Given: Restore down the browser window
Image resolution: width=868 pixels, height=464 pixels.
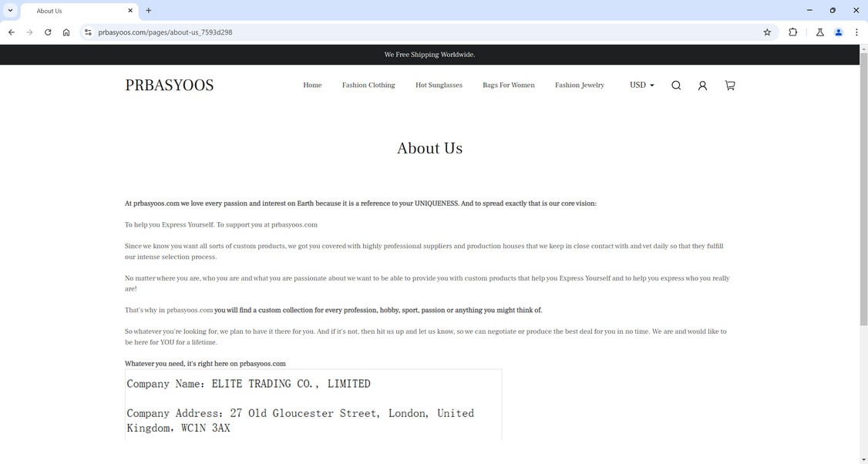Looking at the screenshot, I should click(833, 11).
